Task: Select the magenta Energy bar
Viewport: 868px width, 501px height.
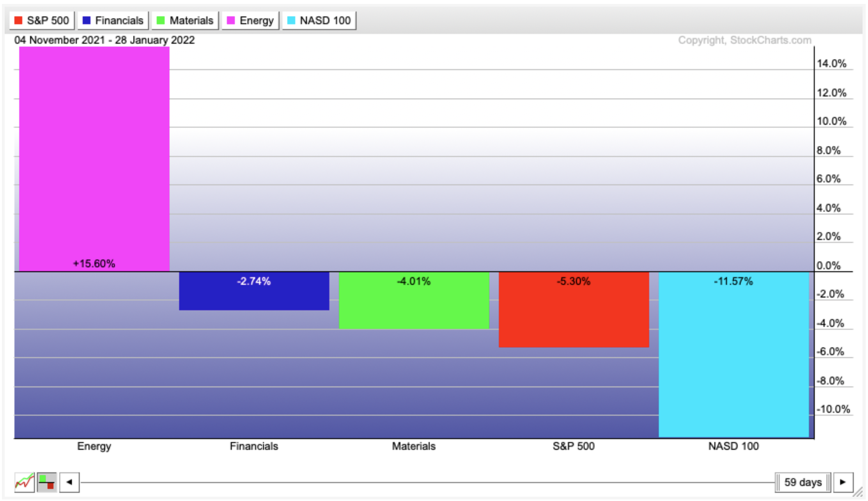Action: pos(94,159)
